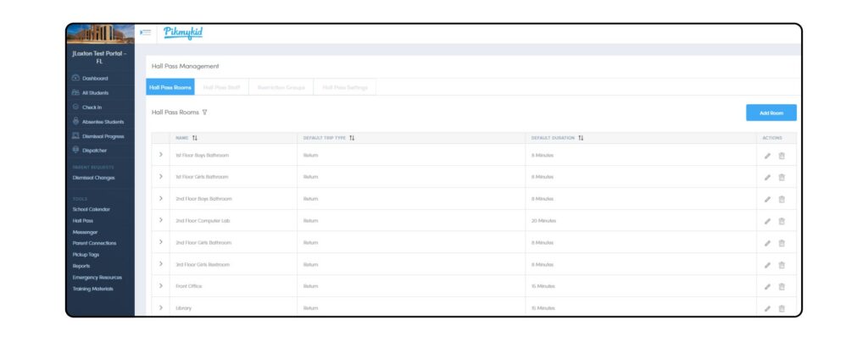Screen dimensions: 868x342
Task: Go to the Hall Pass Settings tab
Action: pyautogui.click(x=345, y=87)
